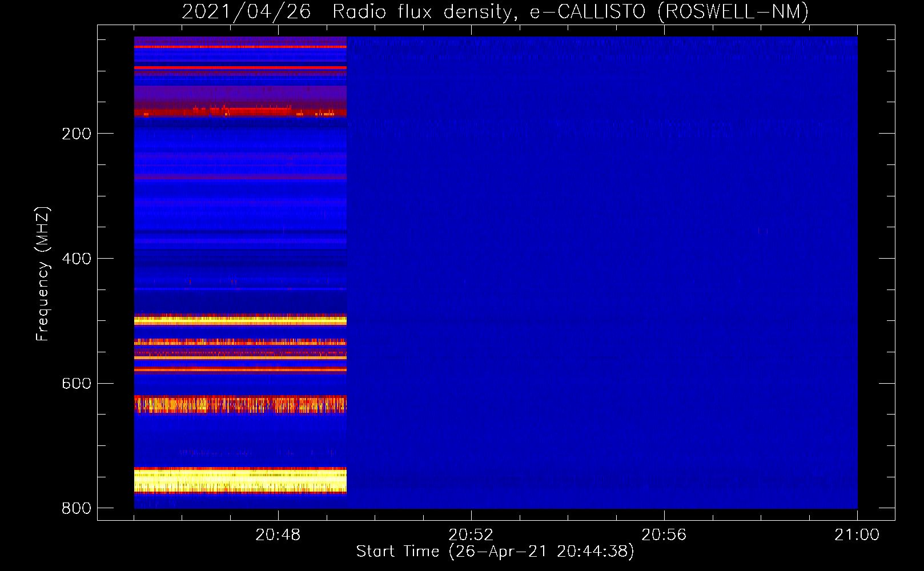Screen dimensions: 924x571
Task: Click the yellow-orange noisy band just below 600 MHz
Action: click(240, 404)
